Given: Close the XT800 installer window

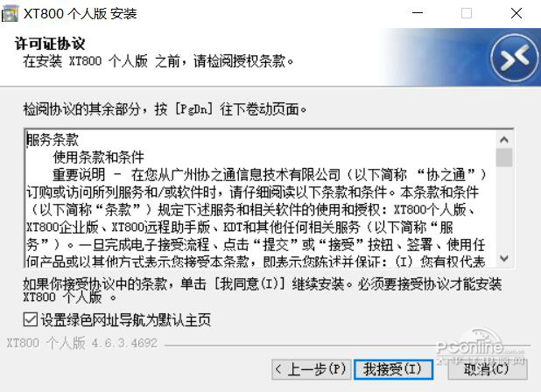Looking at the screenshot, I should click(516, 13).
